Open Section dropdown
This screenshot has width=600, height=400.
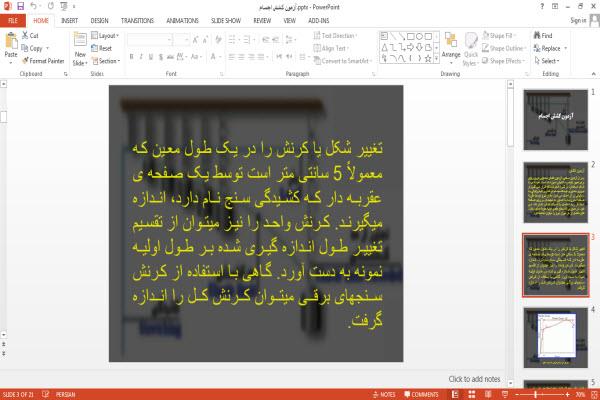106,61
